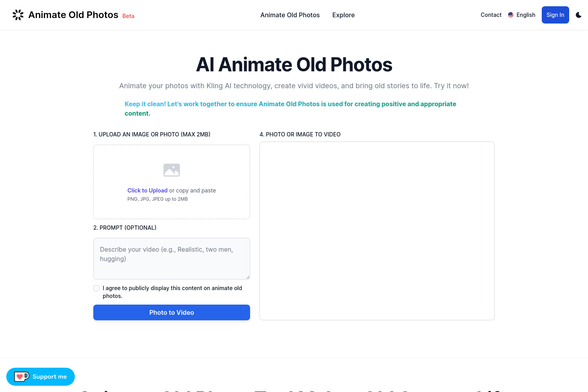Click the US flag language icon
The image size is (588, 392).
point(511,15)
